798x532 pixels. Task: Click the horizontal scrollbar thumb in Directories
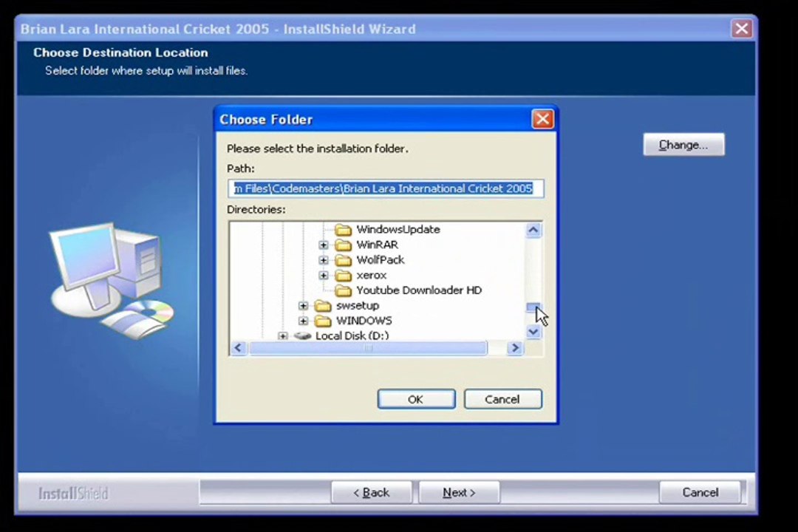(368, 348)
